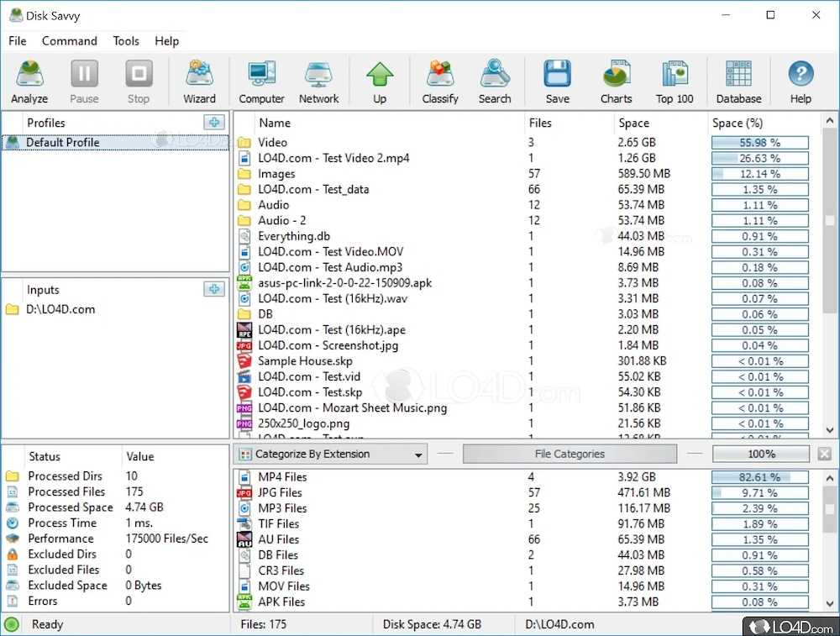Click the Network toolbar icon
The width and height of the screenshot is (840, 636).
click(318, 82)
